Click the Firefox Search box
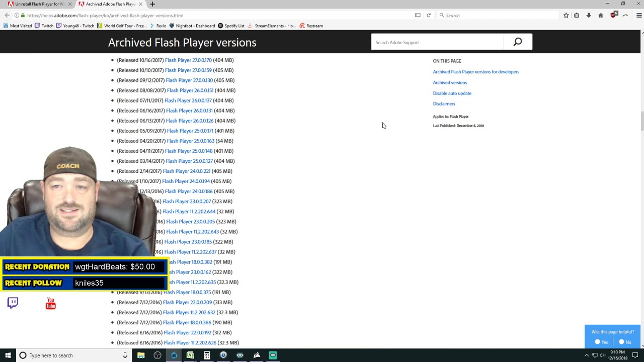The height and width of the screenshot is (362, 644). (x=498, y=16)
